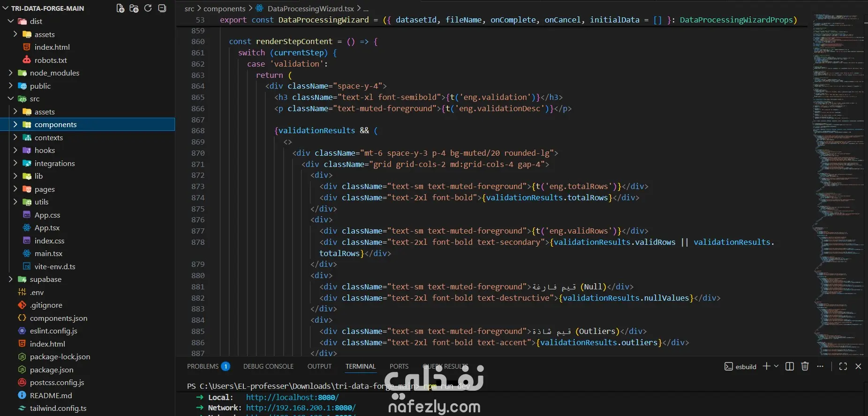Screen dimensions: 868x416
Task: Expand the dist assets folder
Action: click(15, 34)
